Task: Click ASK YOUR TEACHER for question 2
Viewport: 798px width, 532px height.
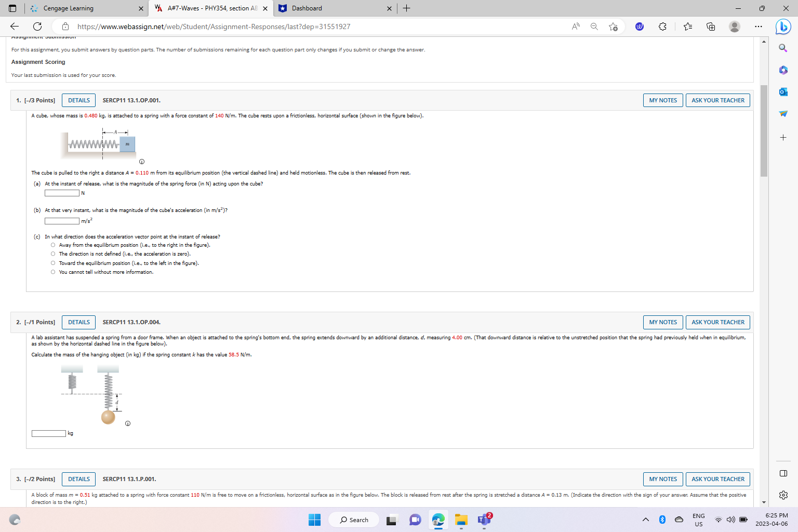Action: (x=717, y=322)
